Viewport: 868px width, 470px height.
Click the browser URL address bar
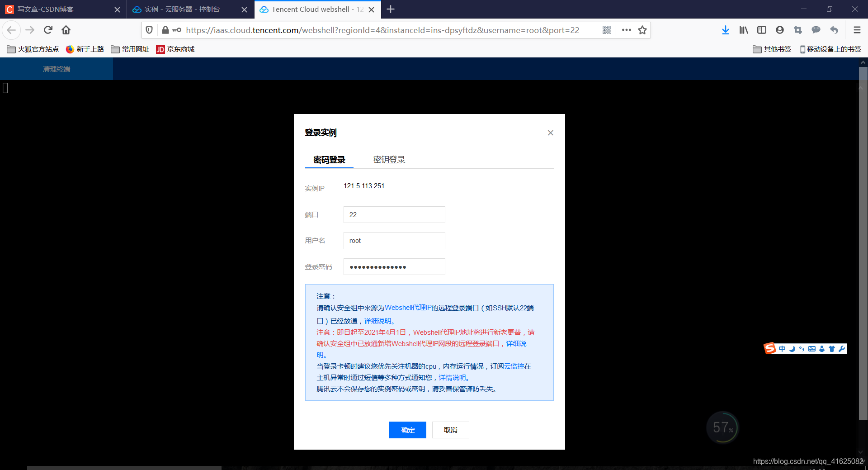pos(382,30)
